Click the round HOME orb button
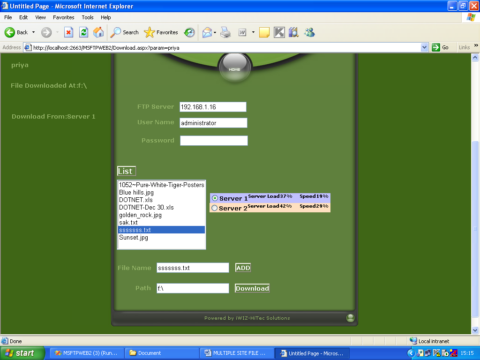The image size is (480, 360). [x=234, y=68]
